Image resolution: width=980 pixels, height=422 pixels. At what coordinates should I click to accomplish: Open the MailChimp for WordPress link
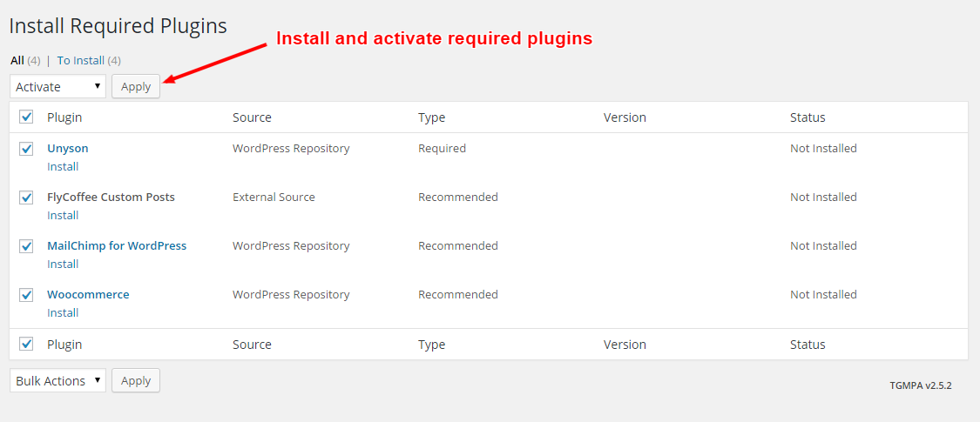point(117,245)
